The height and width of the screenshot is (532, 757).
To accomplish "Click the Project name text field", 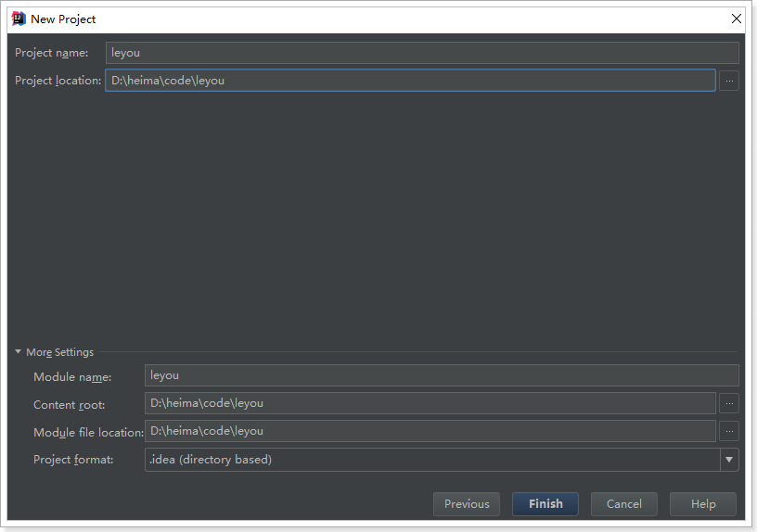I will pyautogui.click(x=422, y=53).
